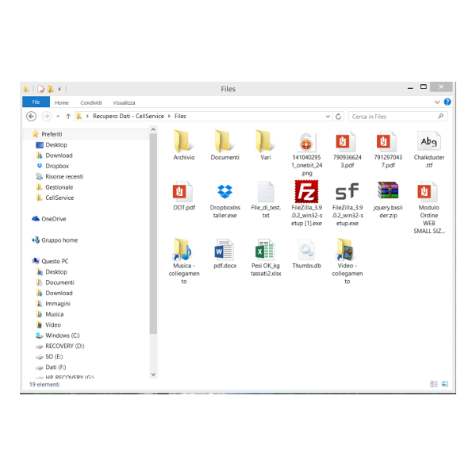Click navigation pane scroll down arrow
The width and height of the screenshot is (476, 476).
tap(153, 374)
